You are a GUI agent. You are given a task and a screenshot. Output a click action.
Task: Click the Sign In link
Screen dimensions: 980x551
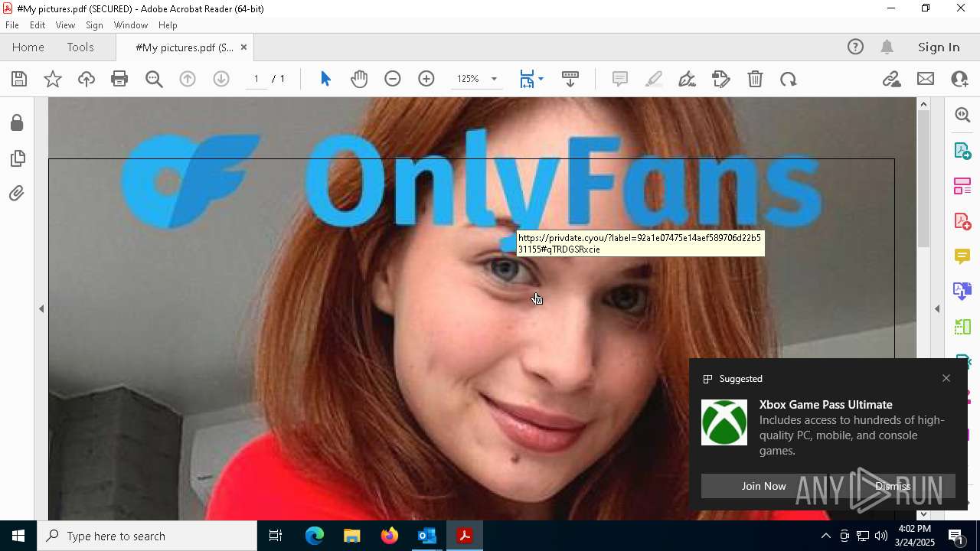(x=939, y=47)
